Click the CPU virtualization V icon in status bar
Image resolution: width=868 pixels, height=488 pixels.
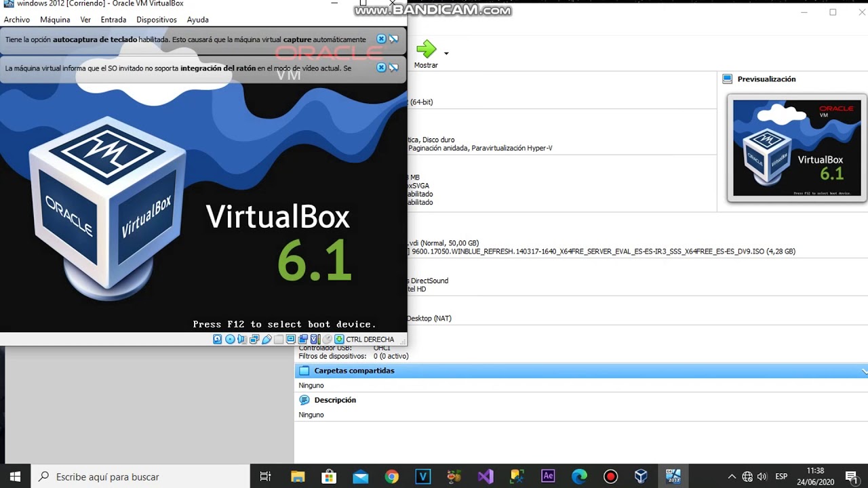point(315,339)
